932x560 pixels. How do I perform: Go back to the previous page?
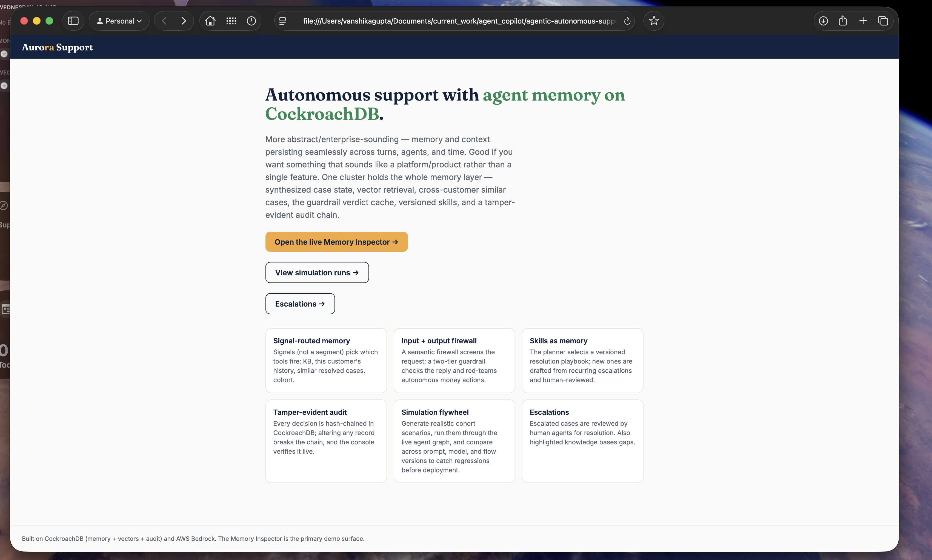[x=164, y=21]
